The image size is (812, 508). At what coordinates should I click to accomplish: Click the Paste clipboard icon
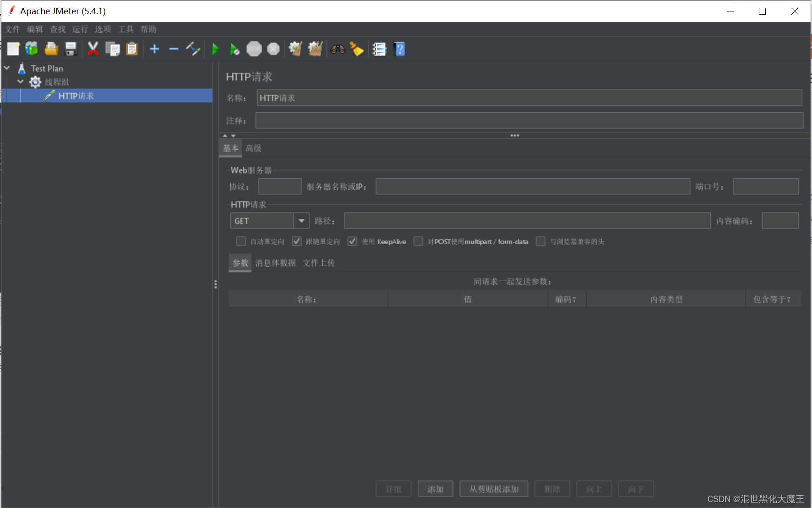[x=132, y=49]
